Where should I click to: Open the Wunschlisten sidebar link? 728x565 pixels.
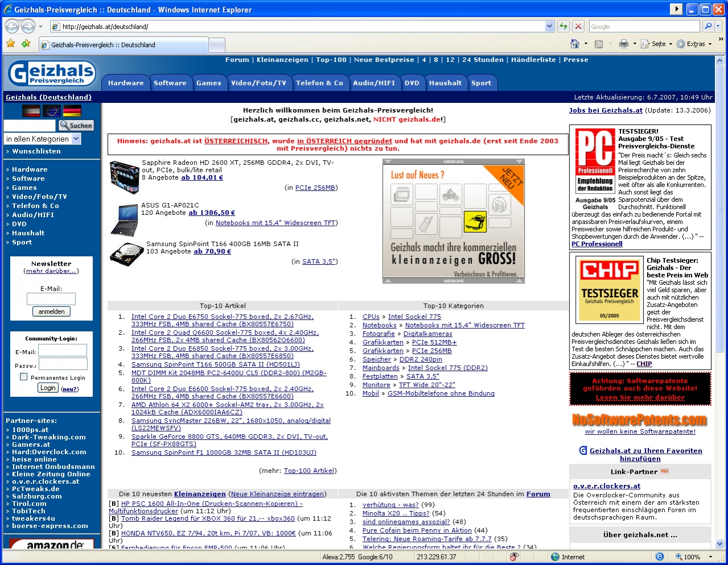[36, 151]
